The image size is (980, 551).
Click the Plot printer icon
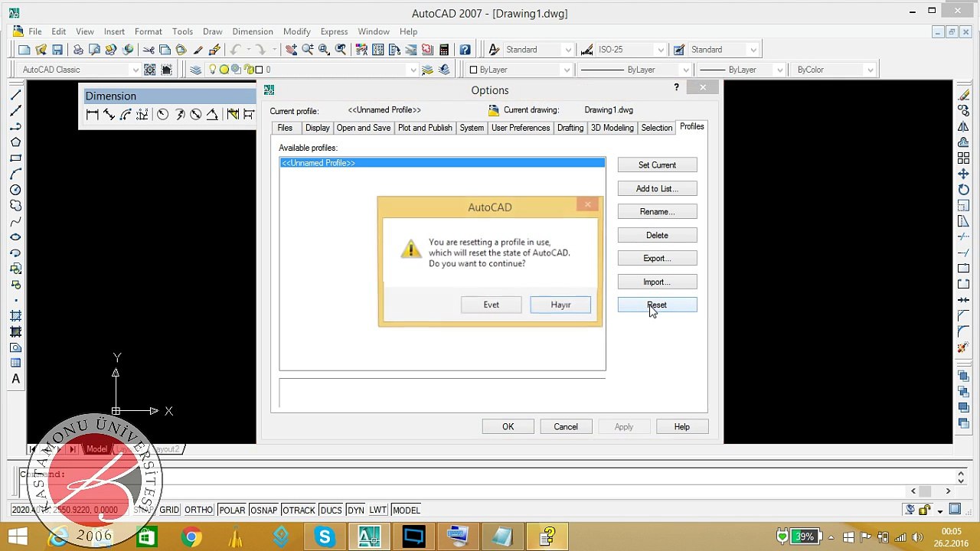78,50
